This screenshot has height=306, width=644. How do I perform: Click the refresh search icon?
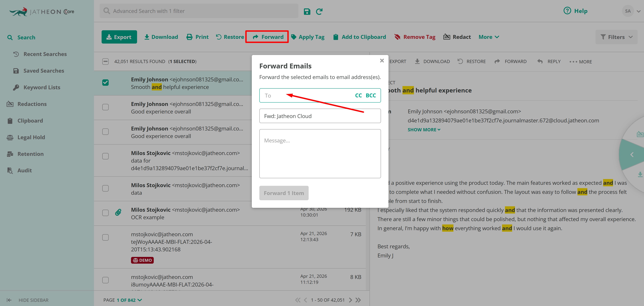(x=319, y=11)
